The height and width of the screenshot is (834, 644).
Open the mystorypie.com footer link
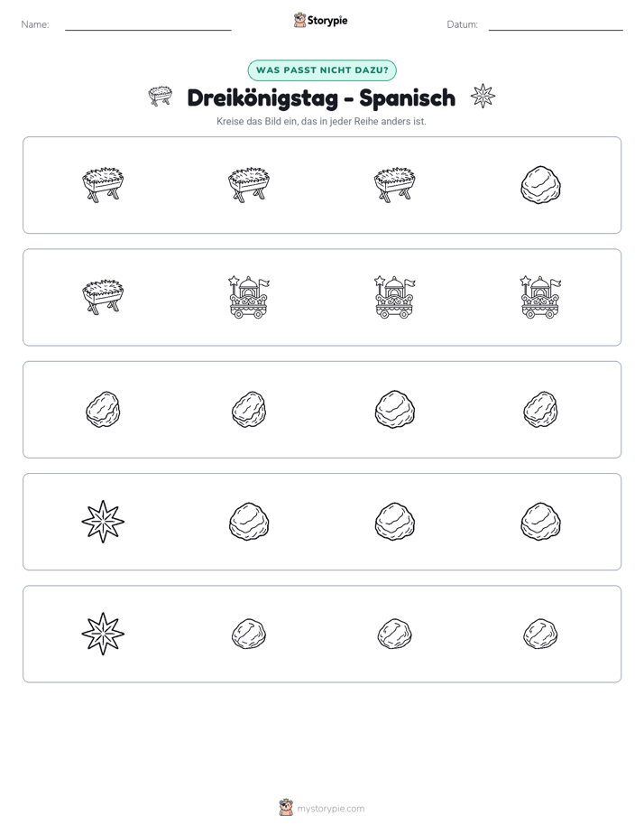click(330, 809)
